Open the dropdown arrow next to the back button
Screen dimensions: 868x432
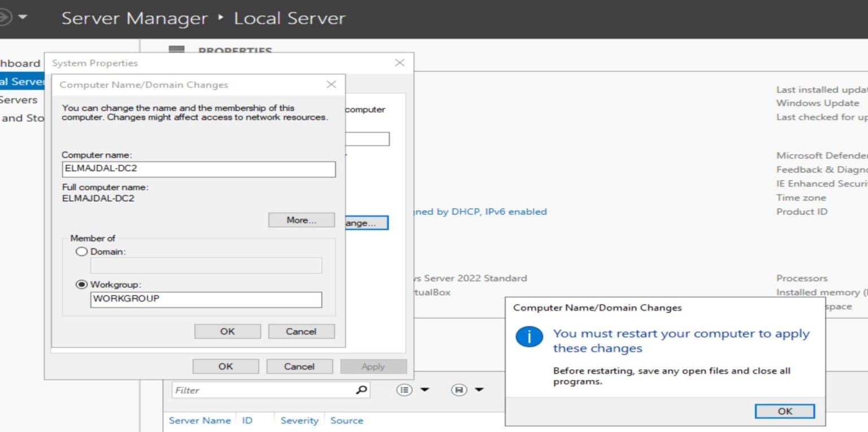pyautogui.click(x=20, y=17)
